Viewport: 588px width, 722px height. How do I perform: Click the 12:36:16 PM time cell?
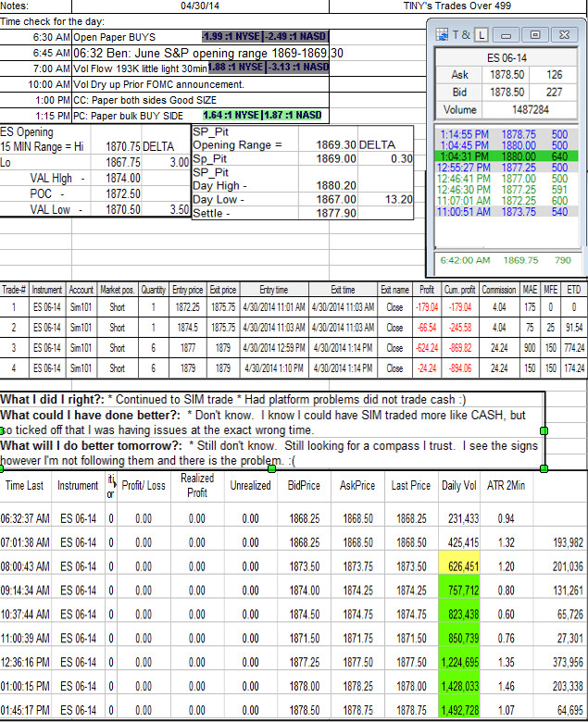tap(25, 662)
